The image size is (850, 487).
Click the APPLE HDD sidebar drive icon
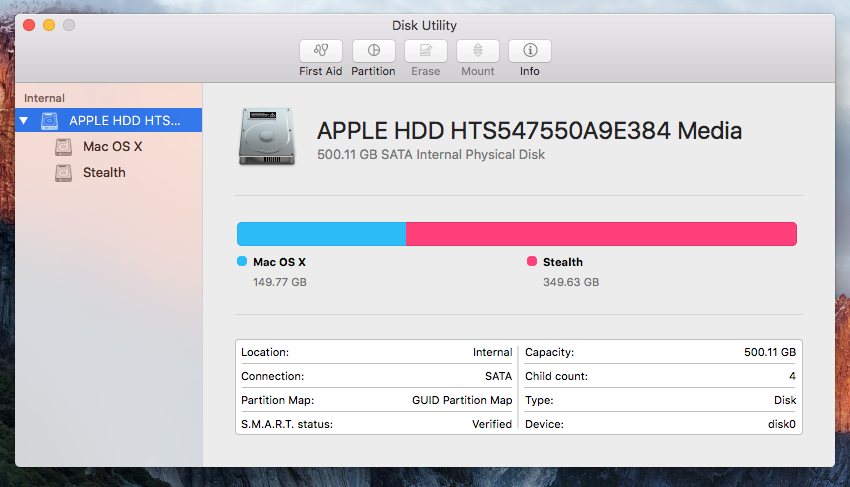pos(49,120)
